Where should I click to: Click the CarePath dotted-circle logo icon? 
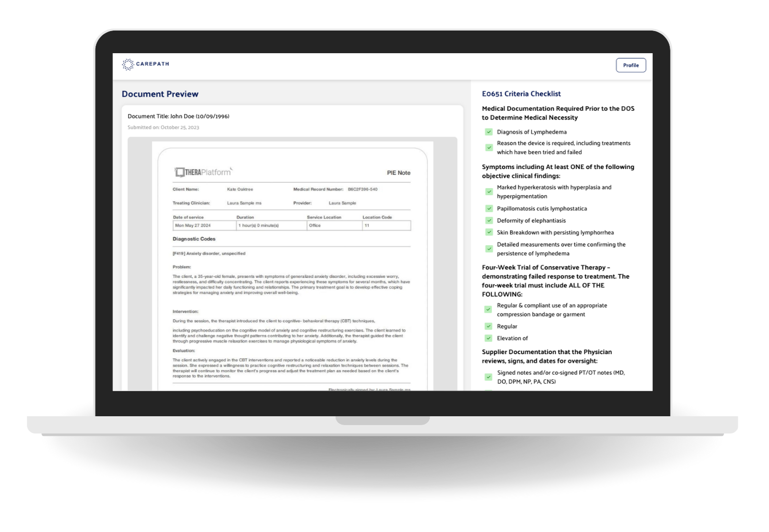coord(128,65)
